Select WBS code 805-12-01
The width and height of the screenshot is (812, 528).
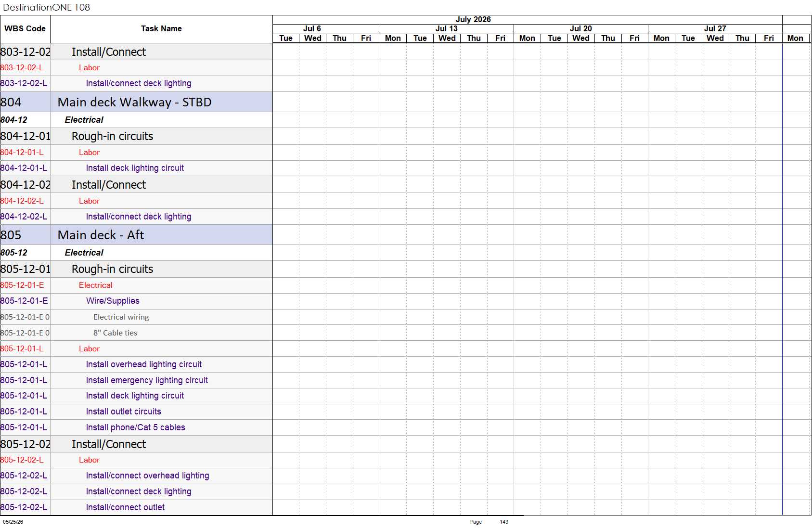click(25, 269)
